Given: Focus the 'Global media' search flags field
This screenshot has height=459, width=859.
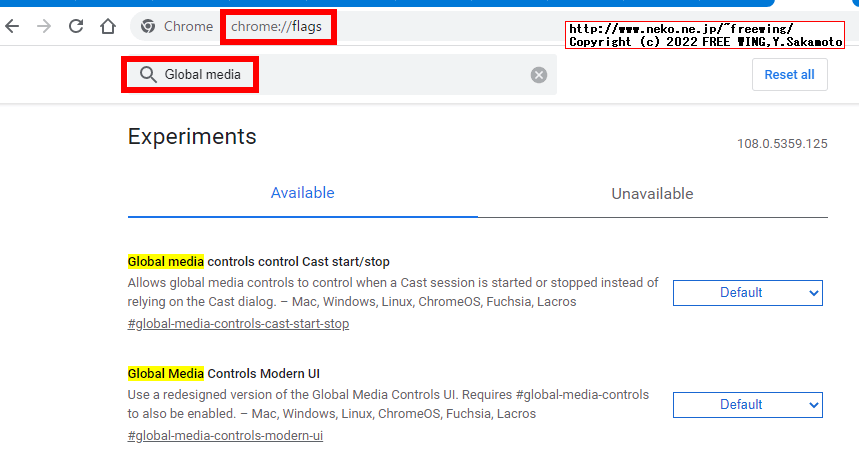Looking at the screenshot, I should click(339, 74).
